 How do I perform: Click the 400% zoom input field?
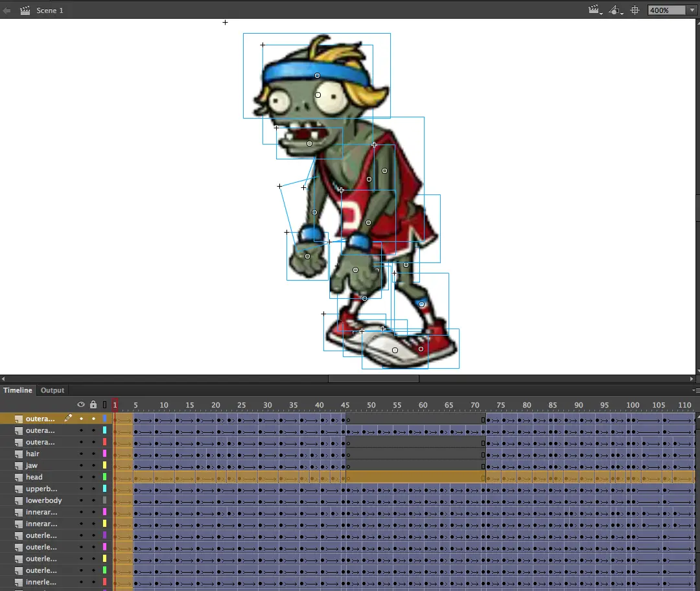(667, 10)
